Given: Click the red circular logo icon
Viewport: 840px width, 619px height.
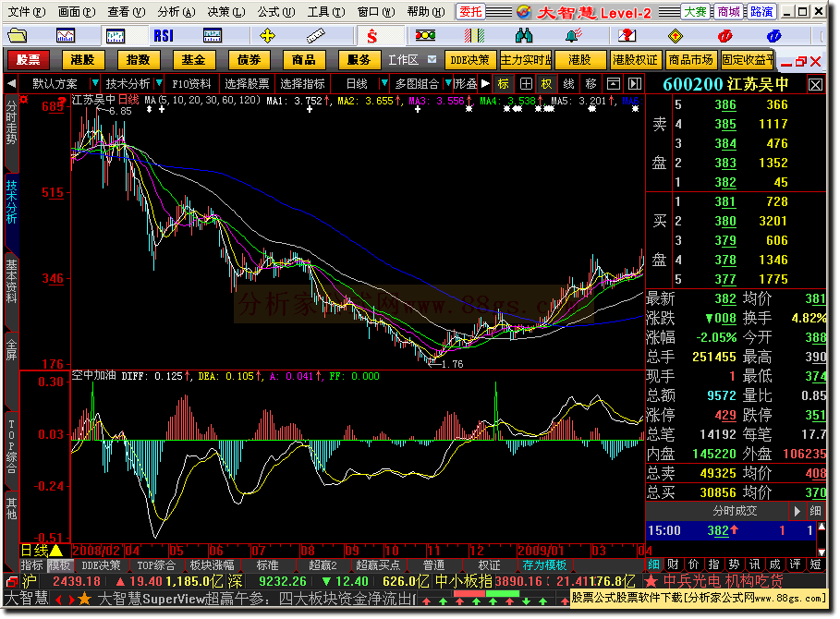Looking at the screenshot, I should [x=724, y=36].
